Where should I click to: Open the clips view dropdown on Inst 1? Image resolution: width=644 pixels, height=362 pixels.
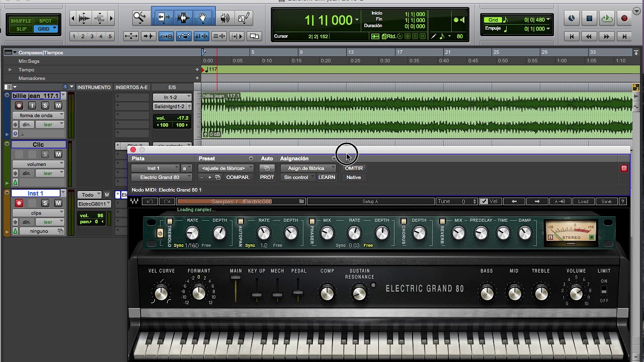coord(38,213)
